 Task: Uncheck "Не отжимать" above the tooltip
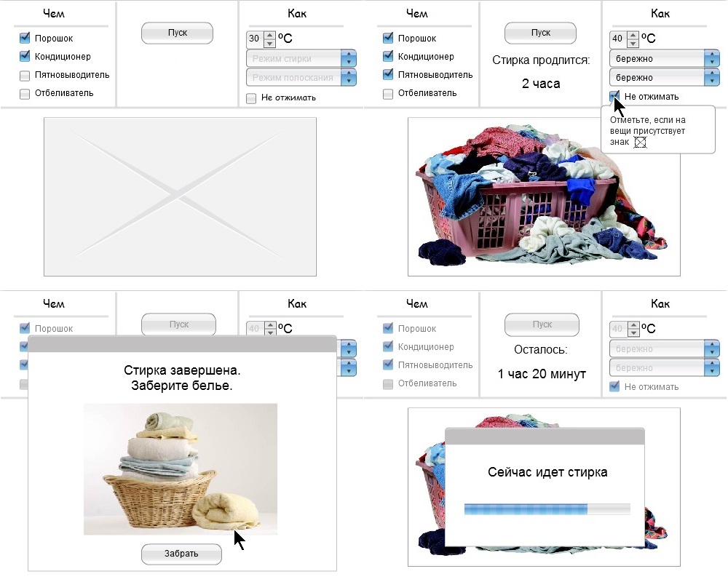click(x=615, y=97)
